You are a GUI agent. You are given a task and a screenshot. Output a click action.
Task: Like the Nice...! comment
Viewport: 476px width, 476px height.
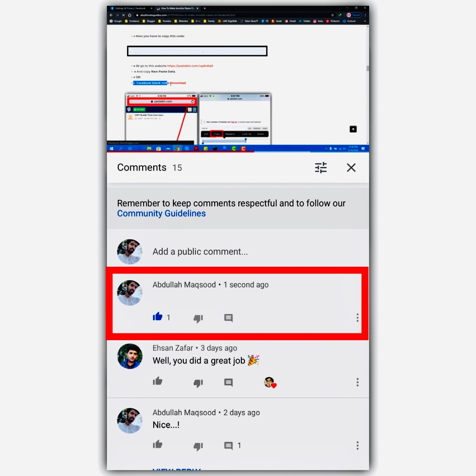pos(157,444)
